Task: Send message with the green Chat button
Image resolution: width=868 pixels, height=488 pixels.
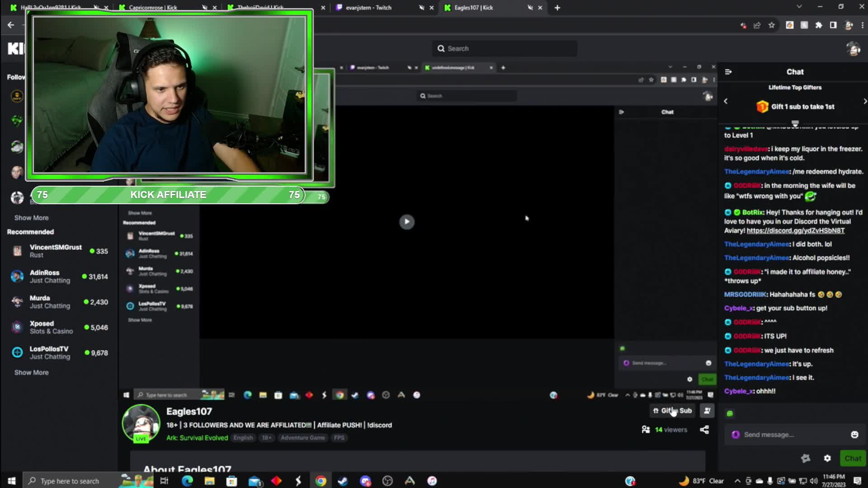Action: click(x=853, y=458)
